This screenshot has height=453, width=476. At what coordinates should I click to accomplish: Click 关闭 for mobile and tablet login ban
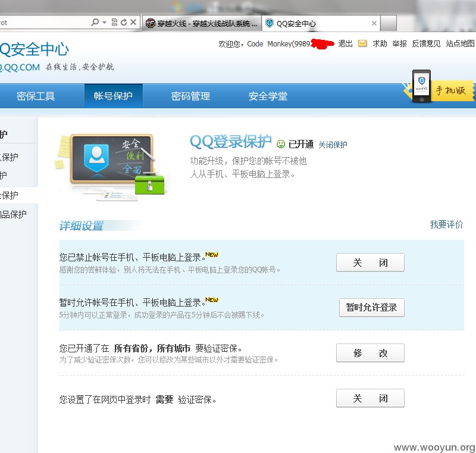(370, 263)
